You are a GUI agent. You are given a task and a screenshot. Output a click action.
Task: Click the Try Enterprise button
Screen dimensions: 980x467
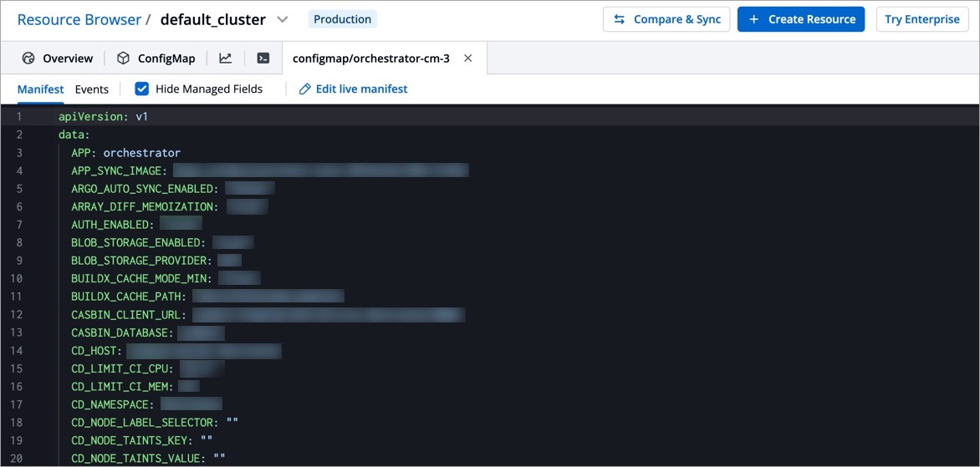click(x=921, y=19)
